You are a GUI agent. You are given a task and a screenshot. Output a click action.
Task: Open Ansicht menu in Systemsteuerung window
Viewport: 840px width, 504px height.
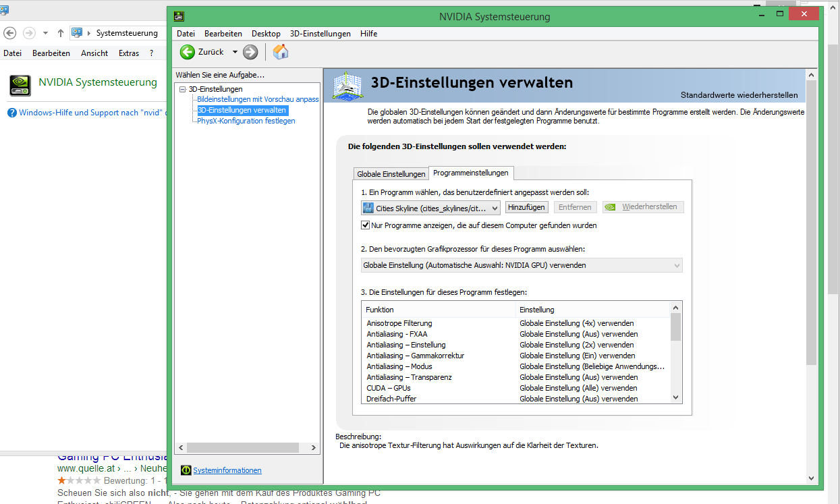[x=94, y=53]
